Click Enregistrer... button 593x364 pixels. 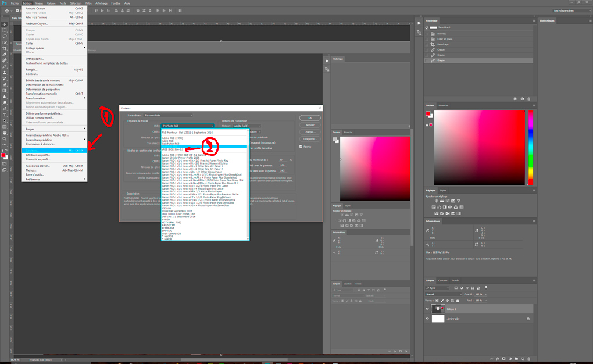click(x=310, y=139)
